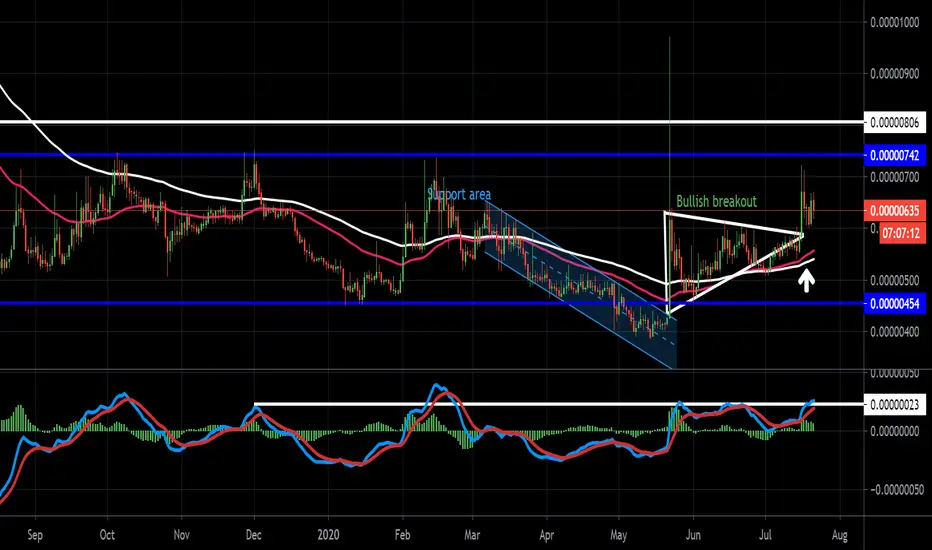Viewport: 932px width, 550px height.
Task: Click the blue 0.00000454 price label
Action: (x=894, y=303)
